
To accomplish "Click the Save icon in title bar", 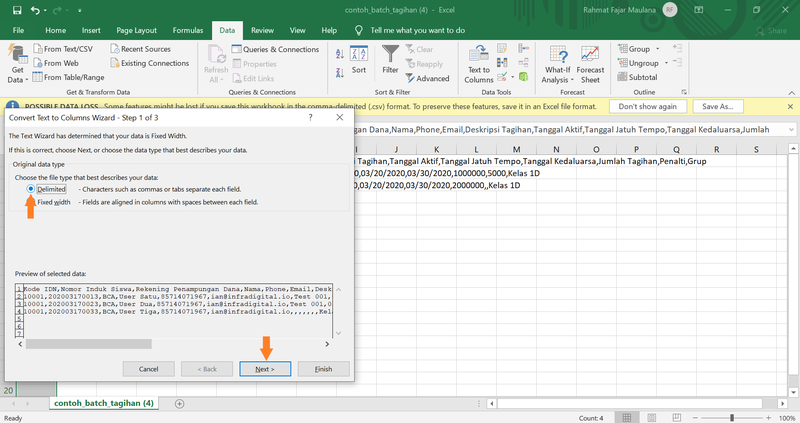I will pos(17,10).
